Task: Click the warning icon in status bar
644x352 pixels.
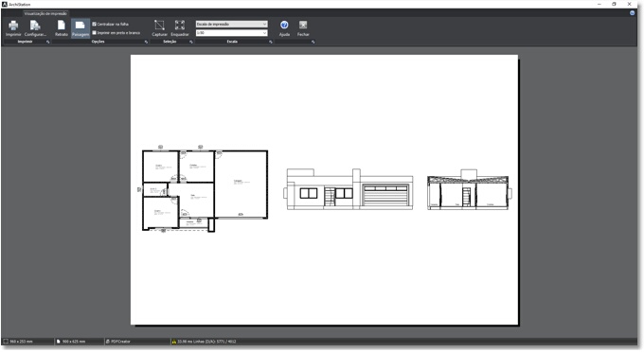Action: coord(174,342)
